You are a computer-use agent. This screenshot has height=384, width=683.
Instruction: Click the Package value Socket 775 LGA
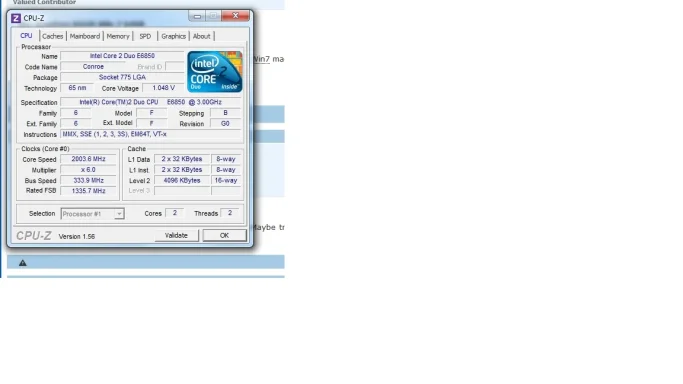(x=122, y=77)
